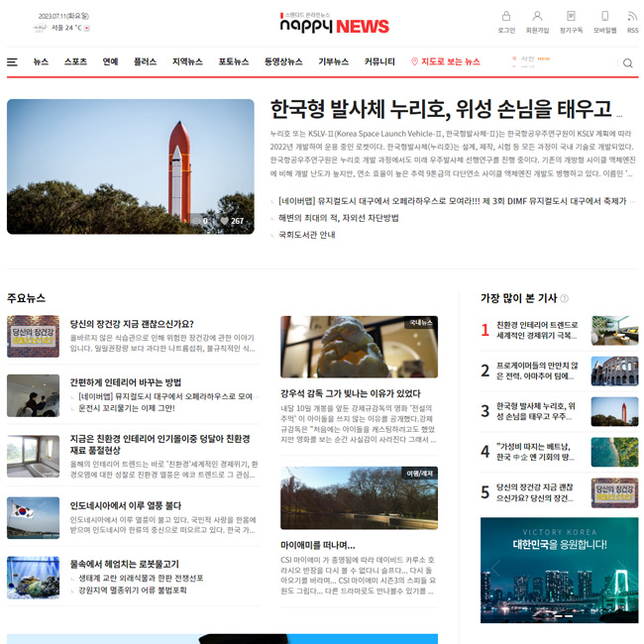Open 운전시 꼬리물기는 이제 그만! link
The width and height of the screenshot is (644, 644).
click(x=127, y=408)
